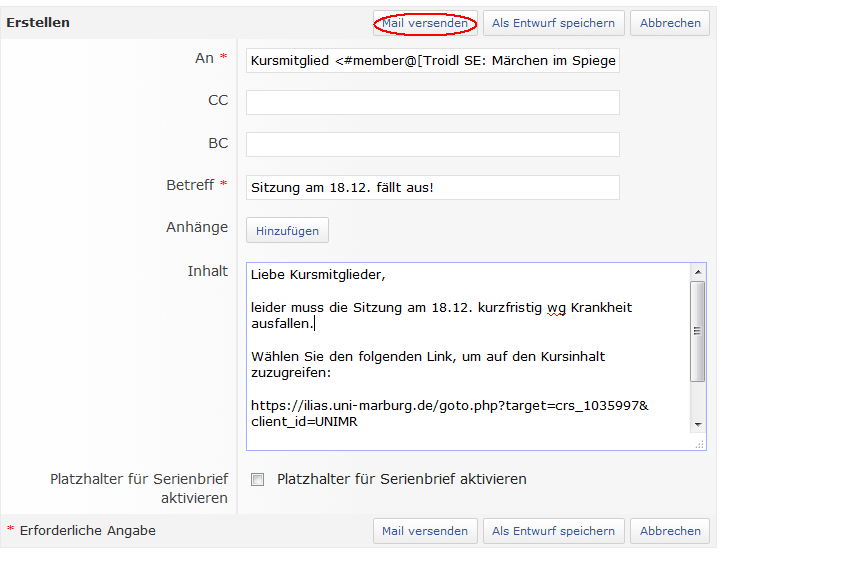Click the Inhalt scrollbar down arrow
The width and height of the screenshot is (865, 563).
click(x=698, y=425)
